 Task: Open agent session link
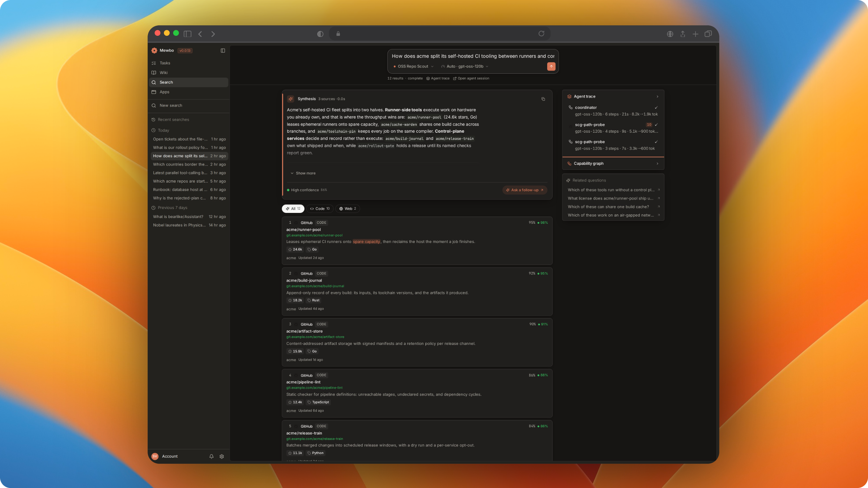[x=471, y=78]
